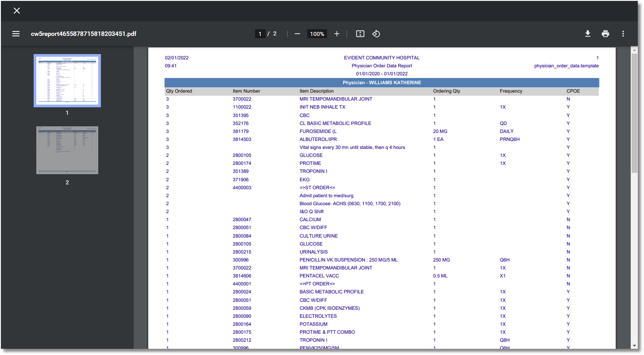Click the 20 MG ordering quantity
This screenshot has width=644, height=355.
click(x=440, y=131)
